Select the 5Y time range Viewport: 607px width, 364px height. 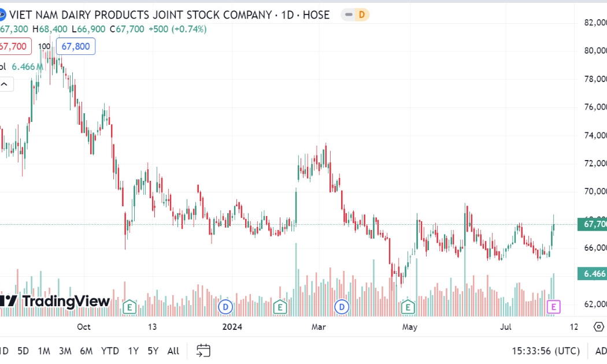(x=153, y=351)
